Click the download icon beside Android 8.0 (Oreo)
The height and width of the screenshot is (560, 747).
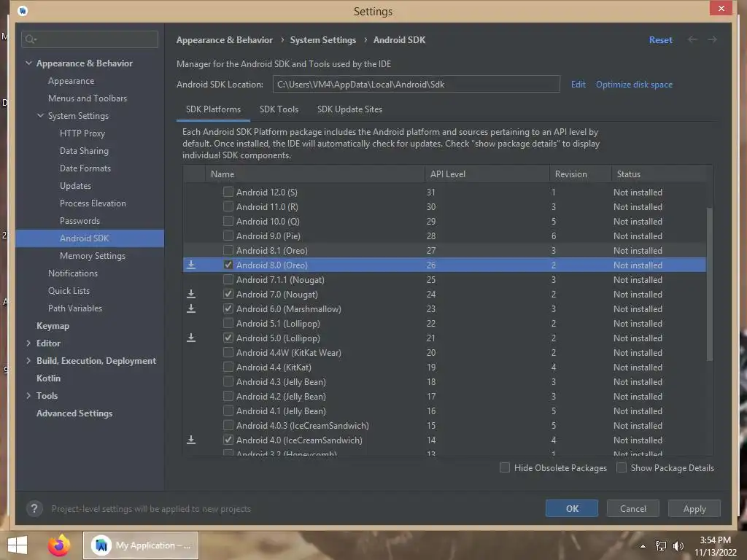(x=191, y=265)
